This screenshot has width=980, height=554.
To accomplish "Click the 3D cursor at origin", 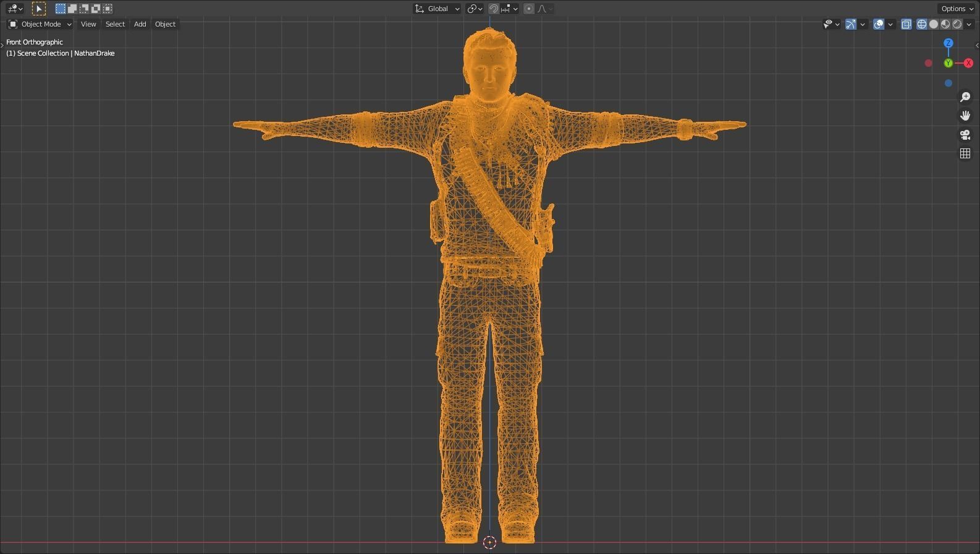I will click(x=489, y=542).
